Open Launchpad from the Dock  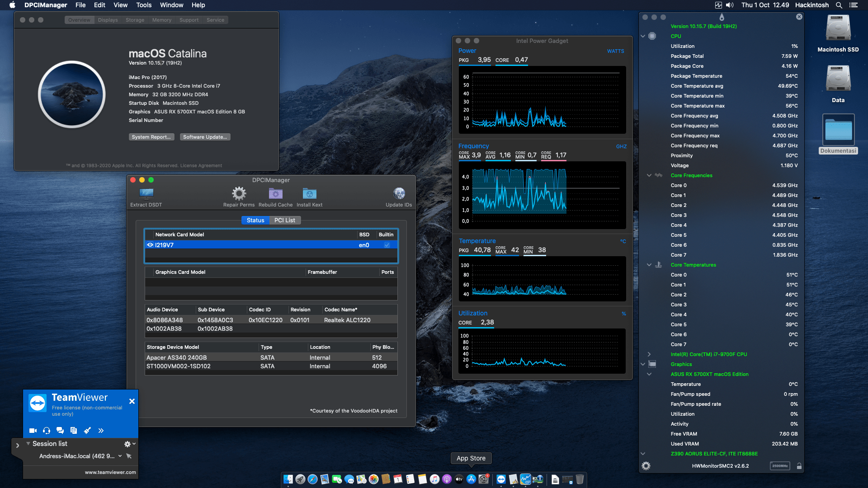(300, 479)
